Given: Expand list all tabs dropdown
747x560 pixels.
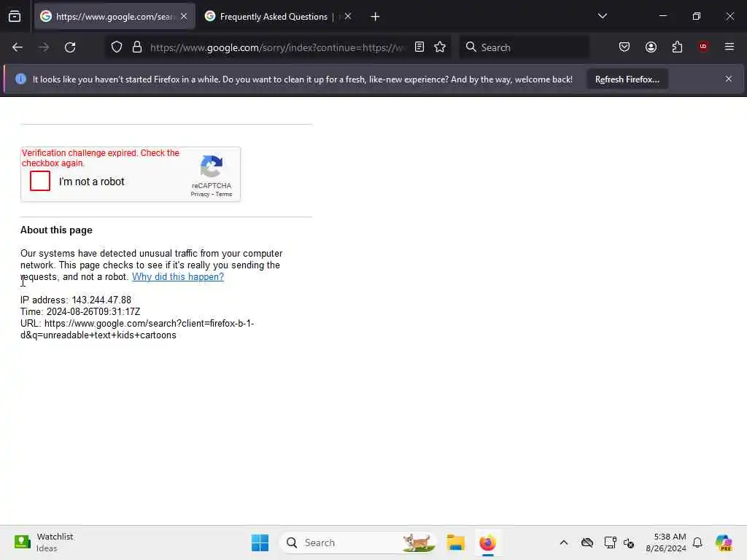Looking at the screenshot, I should click(602, 16).
